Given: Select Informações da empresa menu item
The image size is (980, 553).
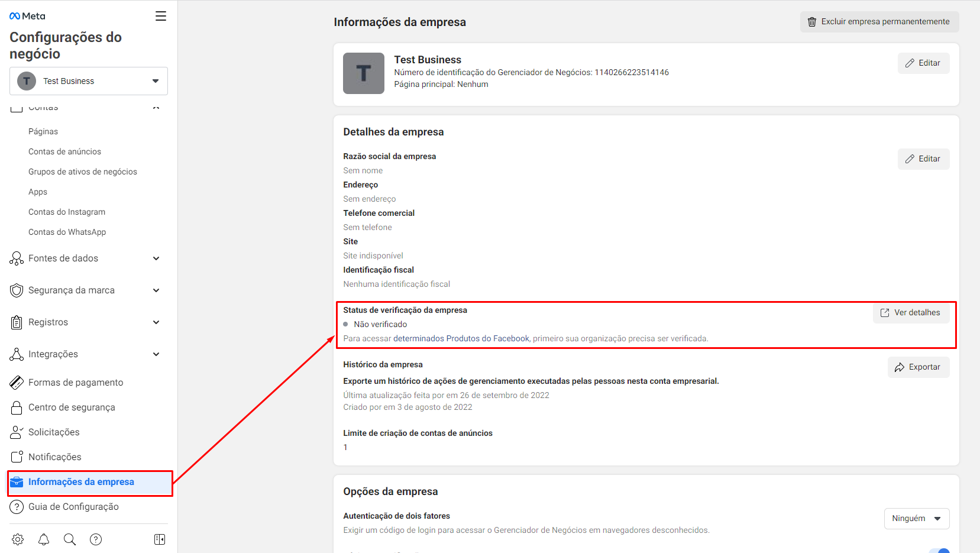Looking at the screenshot, I should (x=90, y=483).
